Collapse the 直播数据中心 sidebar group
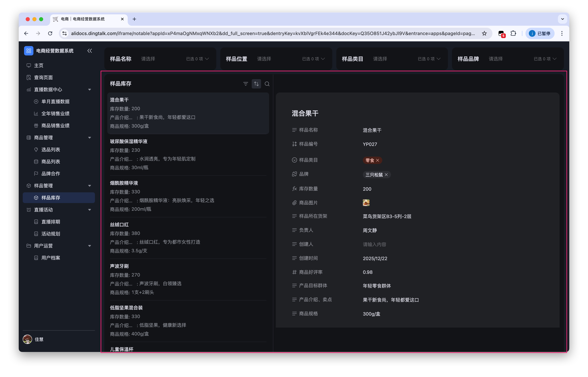This screenshot has width=588, height=377. point(90,90)
